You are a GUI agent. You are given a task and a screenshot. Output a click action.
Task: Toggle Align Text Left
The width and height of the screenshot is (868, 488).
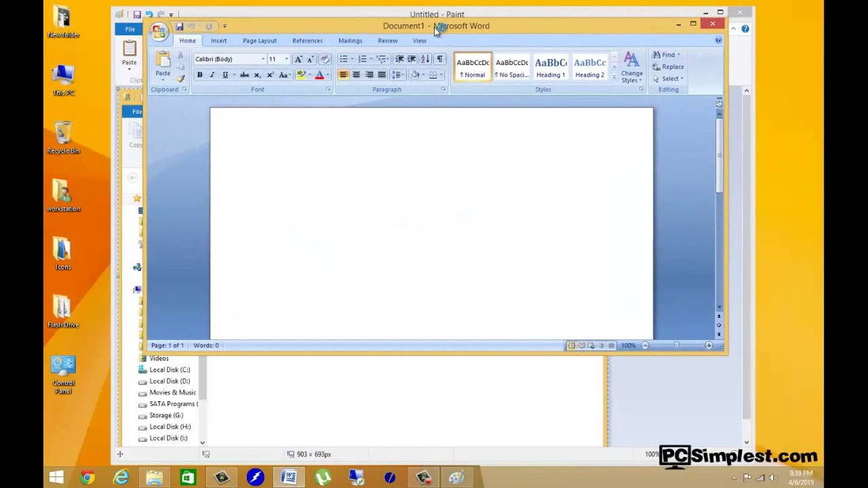point(343,75)
